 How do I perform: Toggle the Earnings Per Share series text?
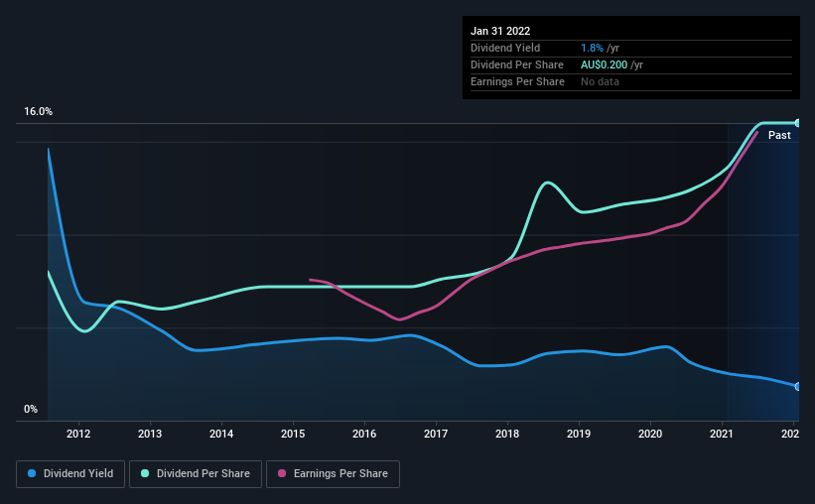click(x=339, y=474)
